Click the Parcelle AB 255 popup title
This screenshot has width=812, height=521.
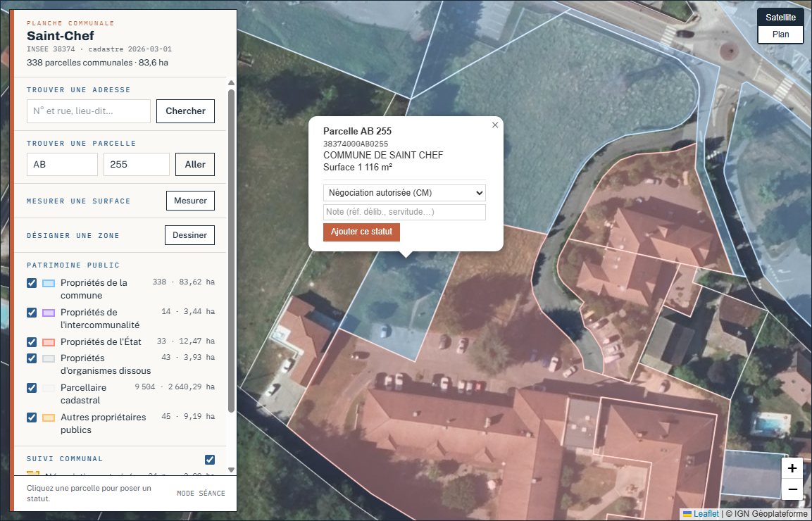(357, 131)
